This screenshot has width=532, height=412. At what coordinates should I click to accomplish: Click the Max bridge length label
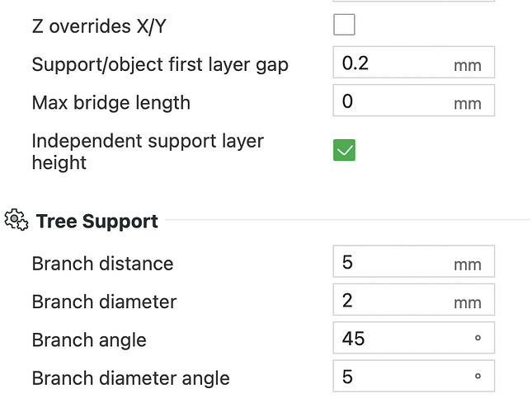[x=111, y=103]
